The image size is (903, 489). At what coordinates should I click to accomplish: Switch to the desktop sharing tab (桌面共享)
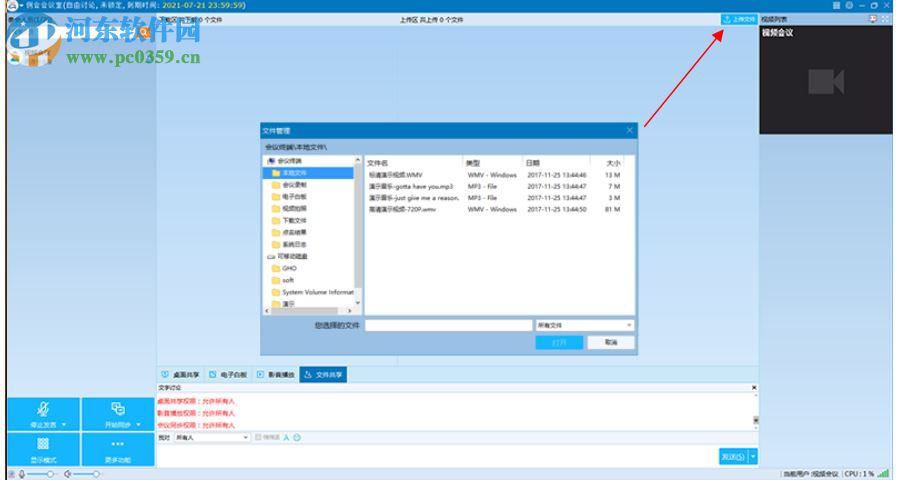click(180, 375)
